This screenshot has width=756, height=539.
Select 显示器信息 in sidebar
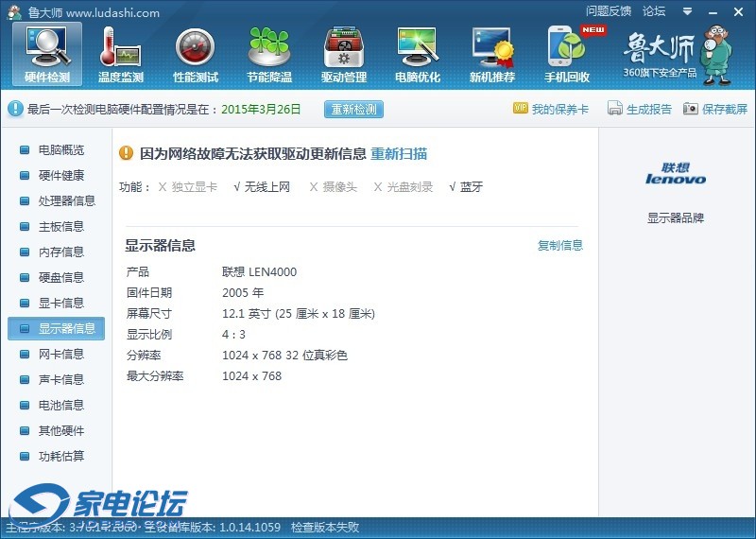pos(57,329)
